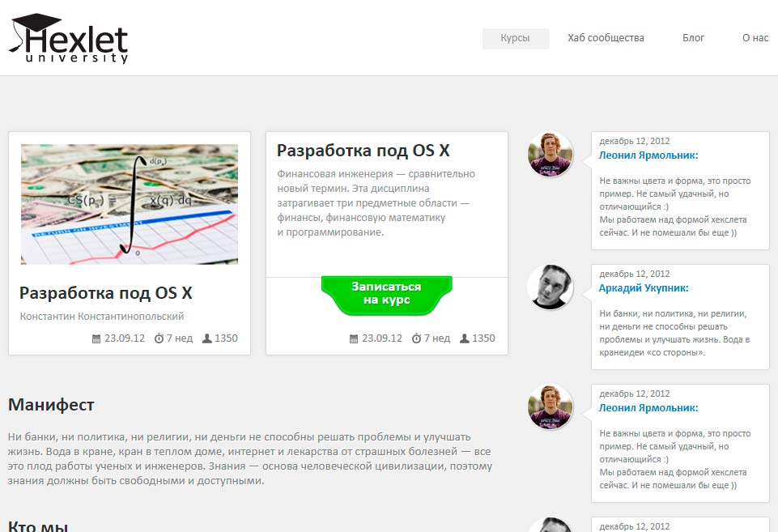Click the Записаться на курс button

pyautogui.click(x=386, y=296)
